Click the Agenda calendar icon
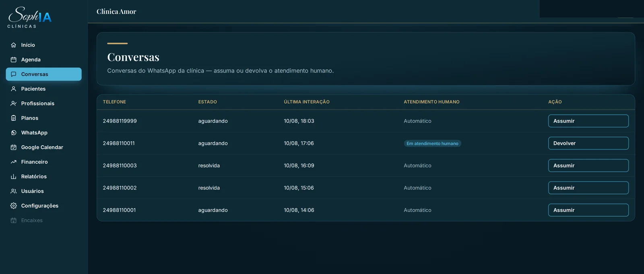This screenshot has height=274, width=644. point(13,60)
